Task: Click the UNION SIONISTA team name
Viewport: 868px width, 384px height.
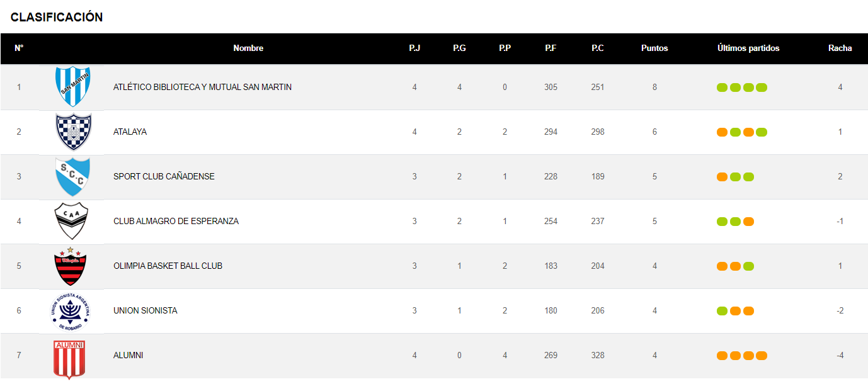Action: pyautogui.click(x=145, y=310)
